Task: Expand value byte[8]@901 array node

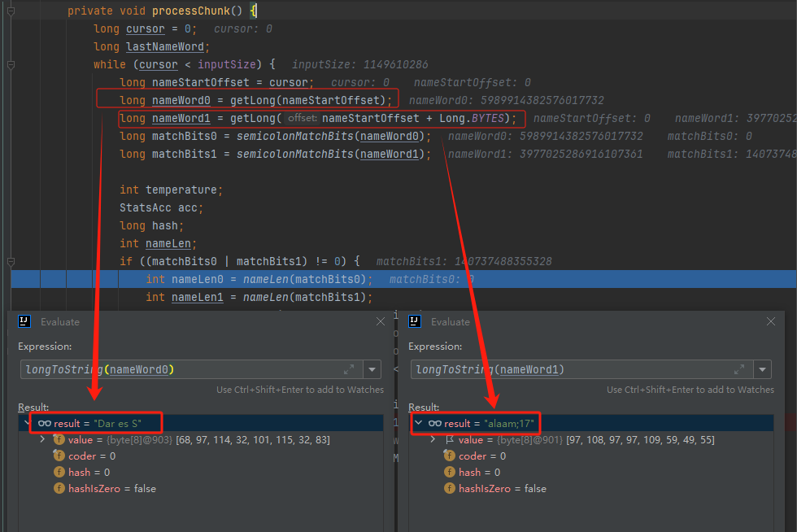Action: 433,439
